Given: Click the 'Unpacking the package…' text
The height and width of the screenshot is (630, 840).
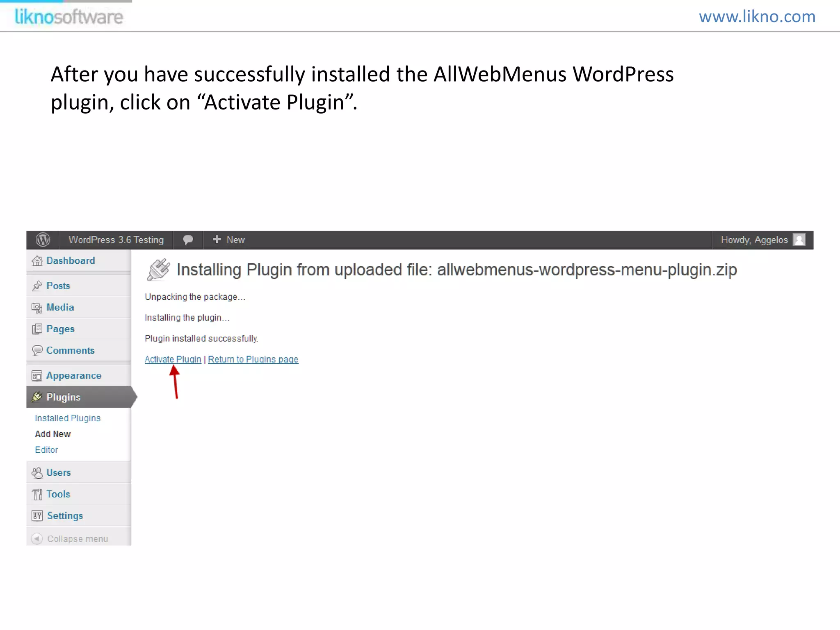Looking at the screenshot, I should point(195,297).
